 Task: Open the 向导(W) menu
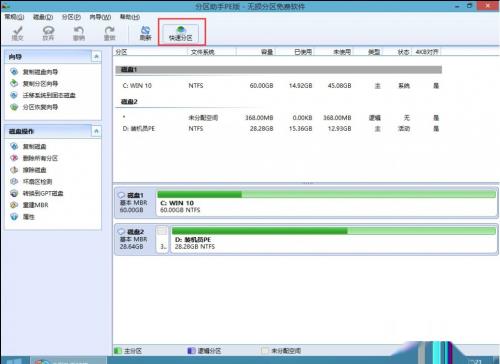[x=100, y=17]
